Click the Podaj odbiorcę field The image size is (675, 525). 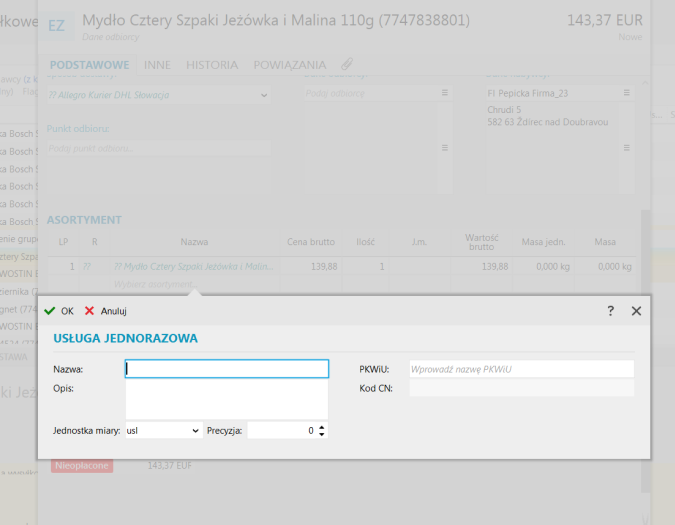(x=372, y=93)
